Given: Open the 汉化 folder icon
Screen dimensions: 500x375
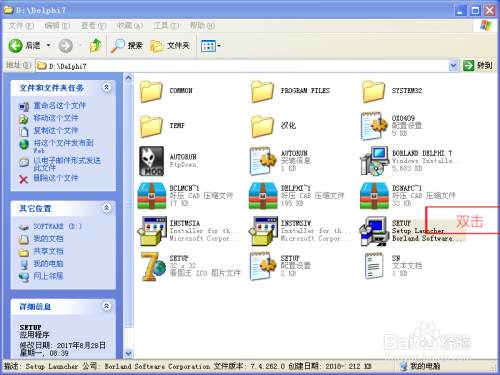Looking at the screenshot, I should [262, 126].
